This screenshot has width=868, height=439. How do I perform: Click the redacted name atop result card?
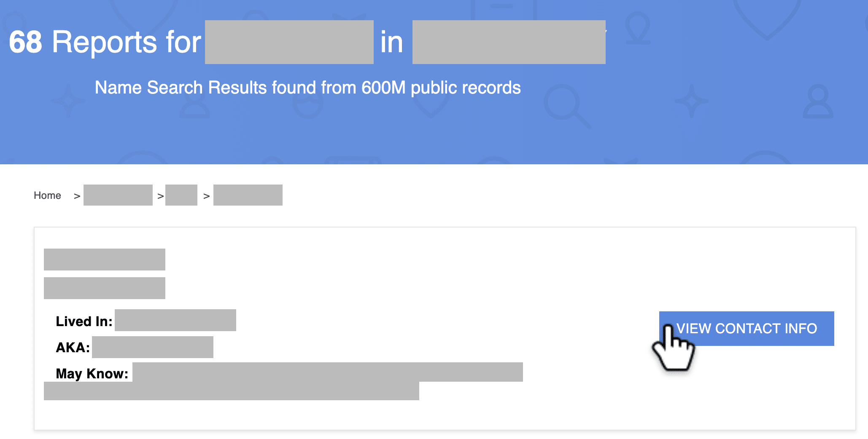click(105, 260)
